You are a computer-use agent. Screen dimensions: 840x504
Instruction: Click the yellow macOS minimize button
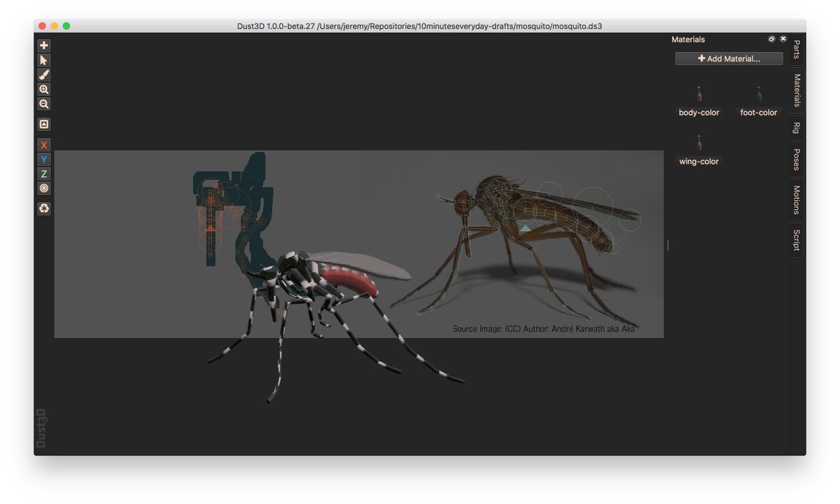(55, 26)
